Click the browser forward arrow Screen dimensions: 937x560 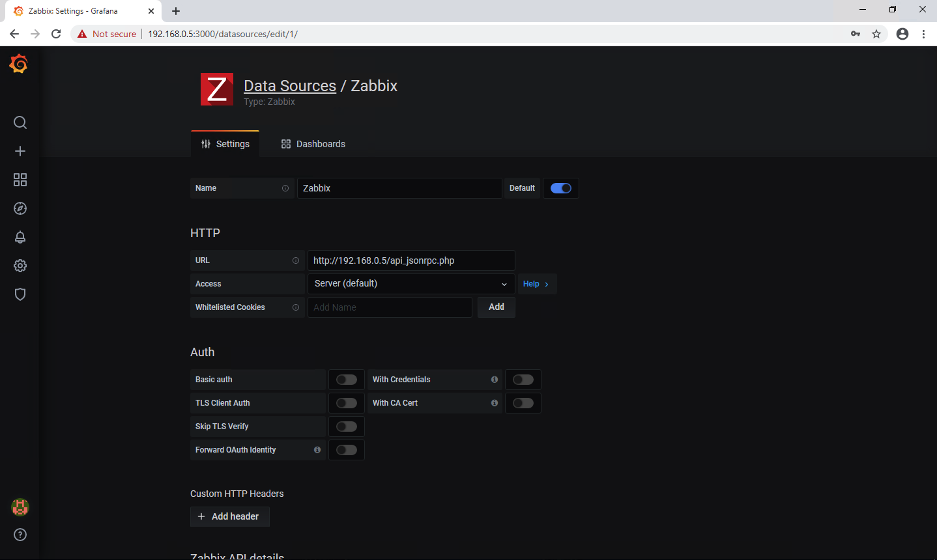[35, 34]
